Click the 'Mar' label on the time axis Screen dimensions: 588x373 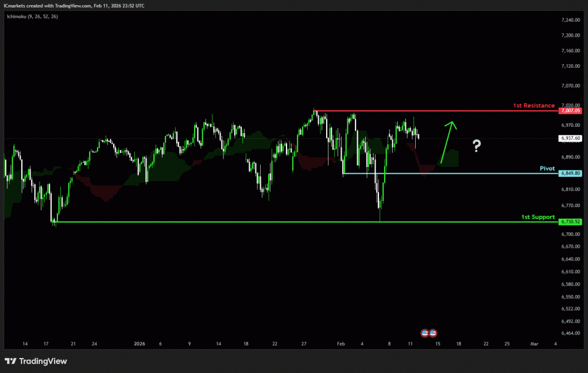534,344
